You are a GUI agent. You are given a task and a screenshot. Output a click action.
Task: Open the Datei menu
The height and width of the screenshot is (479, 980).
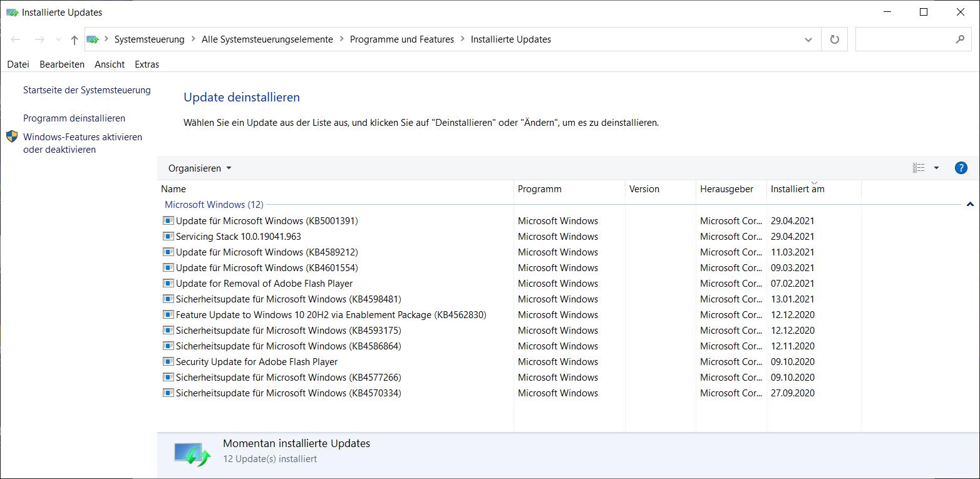tap(18, 64)
